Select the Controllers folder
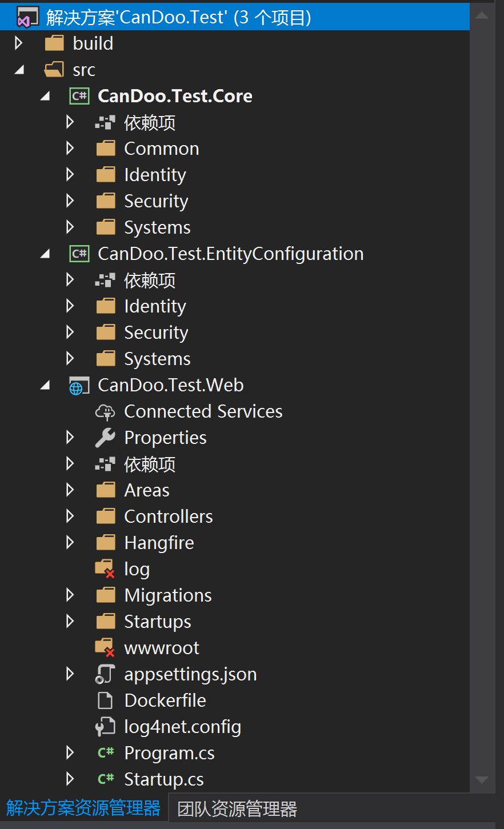The height and width of the screenshot is (829, 504). click(168, 516)
